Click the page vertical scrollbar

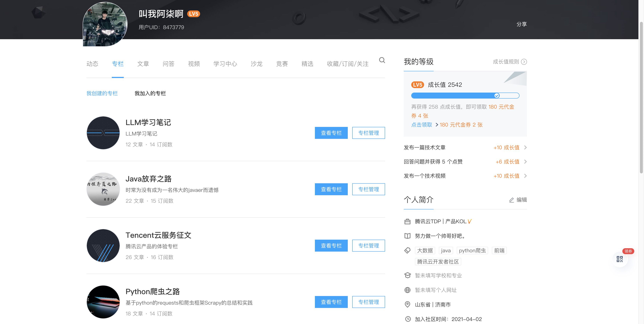641,97
